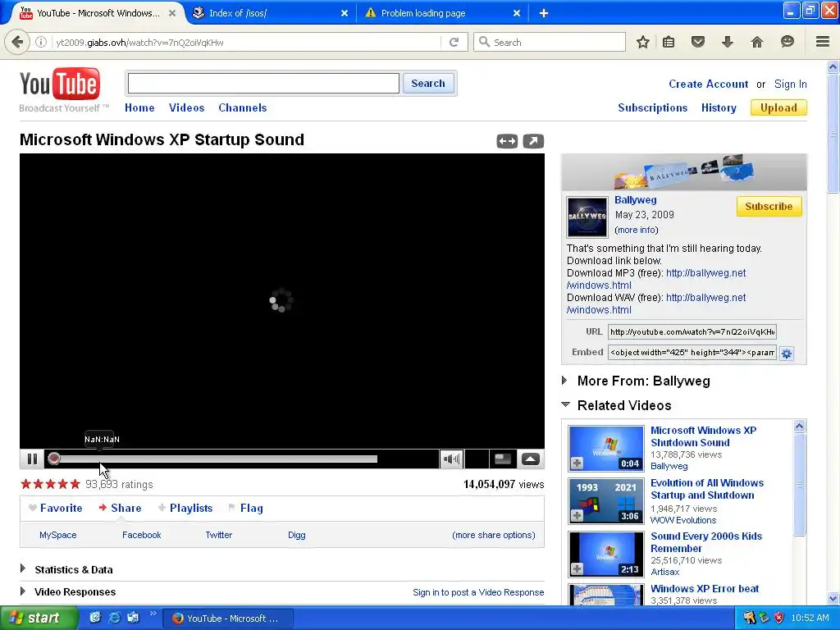Image resolution: width=840 pixels, height=630 pixels.
Task: Open the Firefox hamburger menu
Action: coord(823,42)
